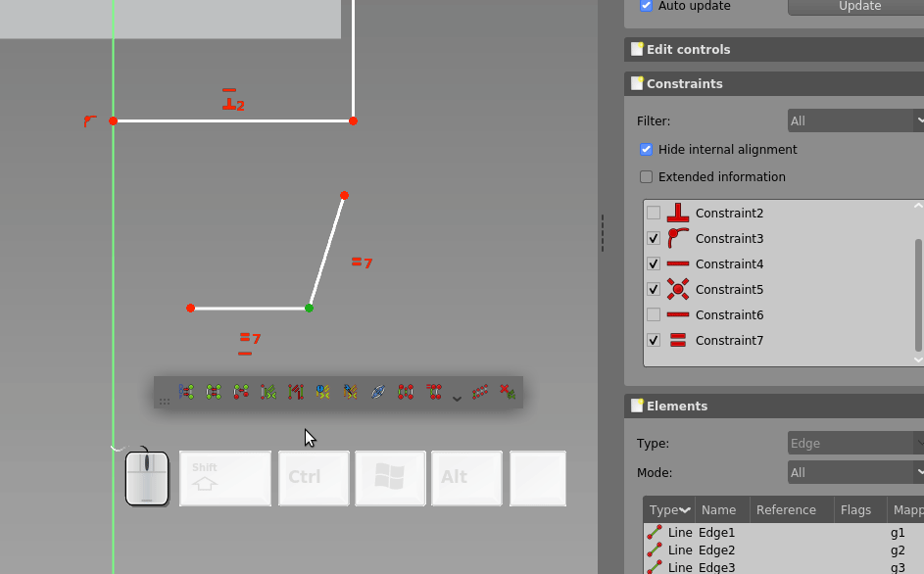Open the Mode dropdown in Elements panel
This screenshot has height=574, width=924.
pyautogui.click(x=853, y=472)
